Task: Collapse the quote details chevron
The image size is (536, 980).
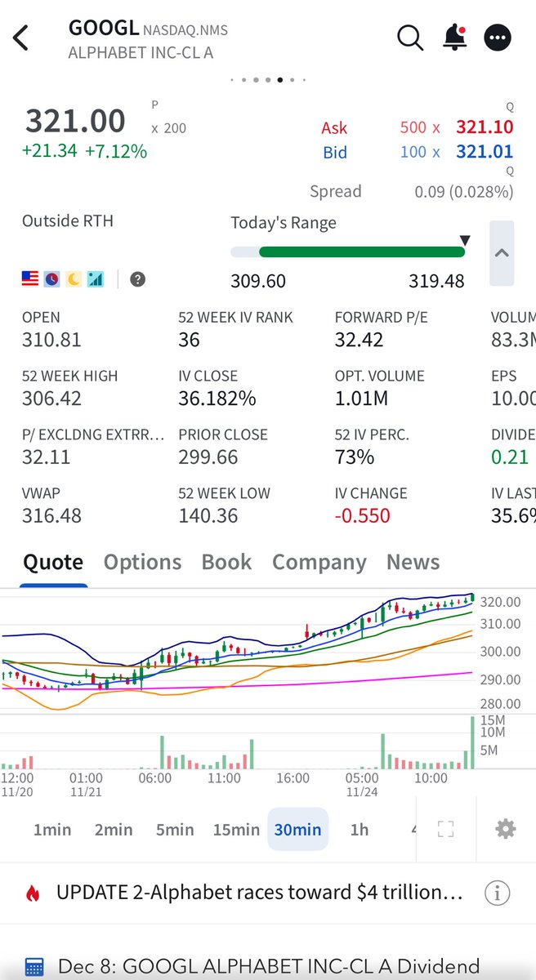Action: coord(502,253)
